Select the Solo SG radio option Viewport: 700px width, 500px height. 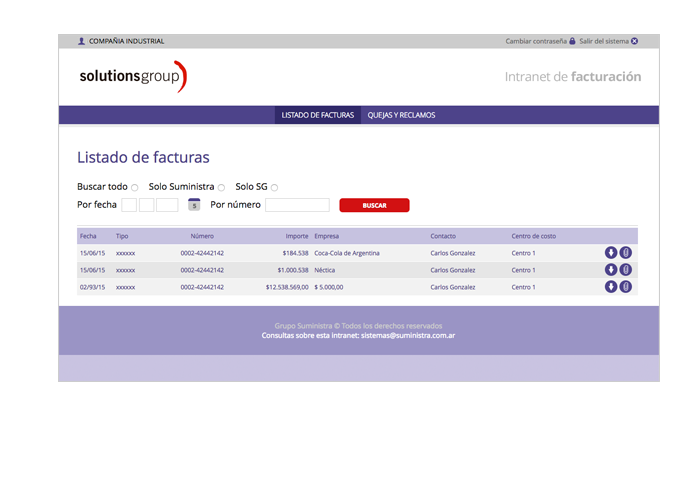pyautogui.click(x=275, y=188)
